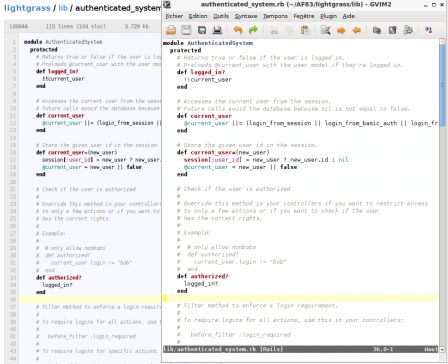The height and width of the screenshot is (364, 448).
Task: Click status line 'lib/authenticated_system.rb [Rails]'
Action: click(223, 349)
